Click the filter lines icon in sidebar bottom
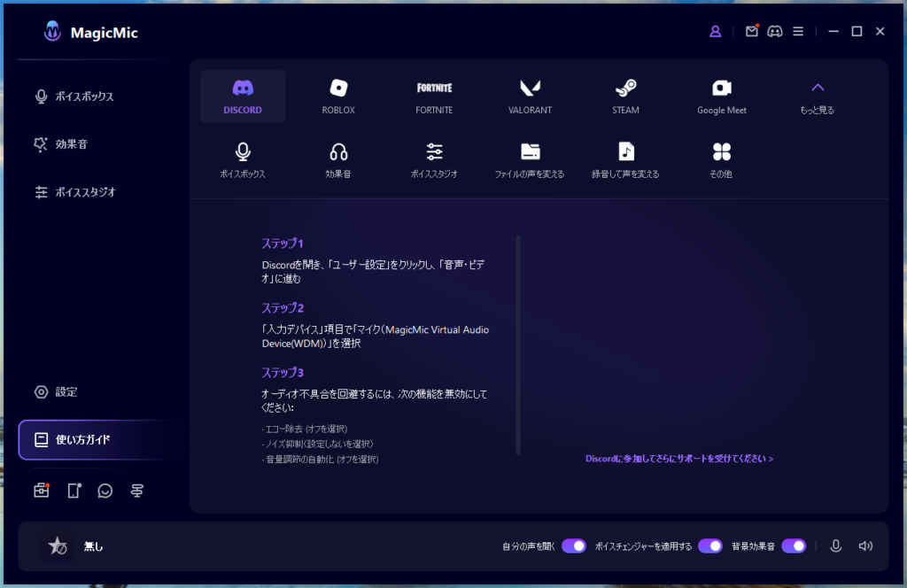Image resolution: width=907 pixels, height=588 pixels. [x=137, y=491]
